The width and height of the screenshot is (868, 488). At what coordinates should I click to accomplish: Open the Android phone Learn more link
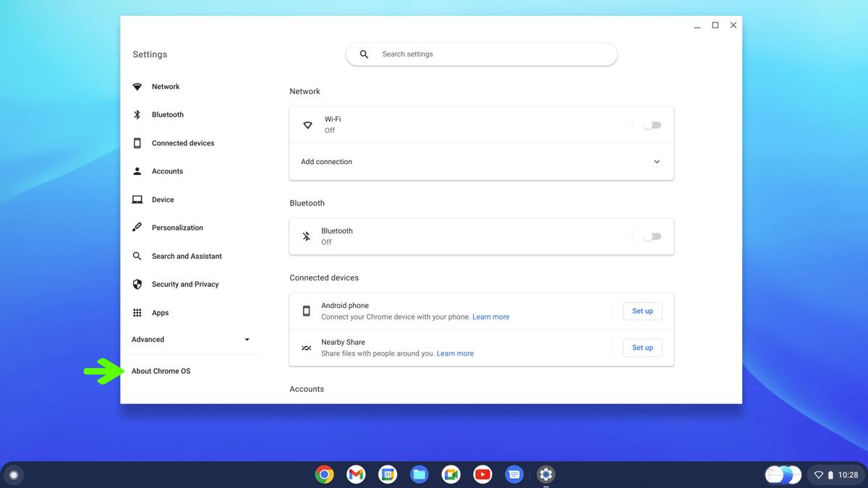[491, 317]
